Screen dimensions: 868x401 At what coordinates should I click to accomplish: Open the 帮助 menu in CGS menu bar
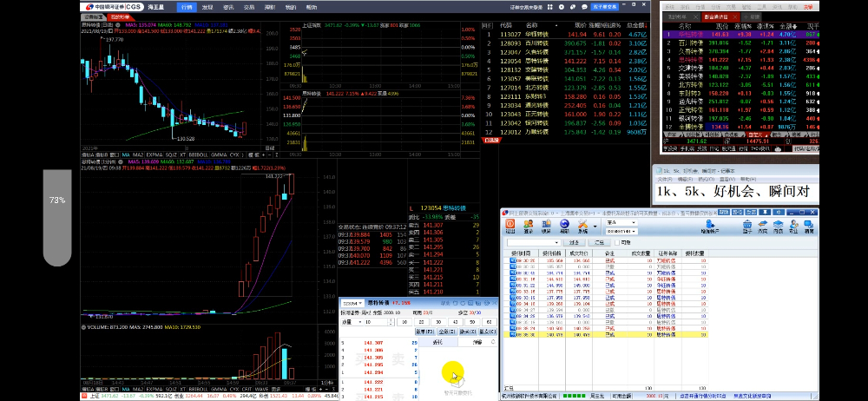(312, 7)
